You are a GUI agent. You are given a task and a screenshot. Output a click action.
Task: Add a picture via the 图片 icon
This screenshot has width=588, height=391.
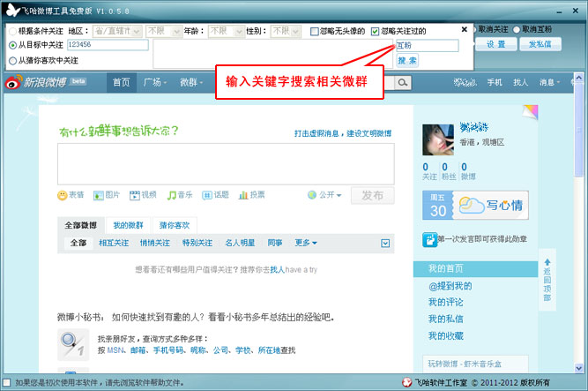point(98,195)
